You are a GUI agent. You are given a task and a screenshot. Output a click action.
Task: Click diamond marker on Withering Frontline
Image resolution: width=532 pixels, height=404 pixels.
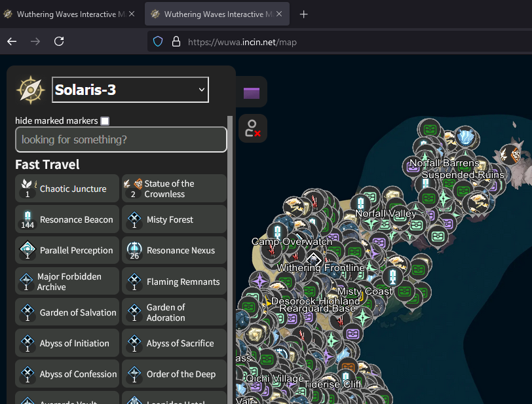[x=314, y=260]
